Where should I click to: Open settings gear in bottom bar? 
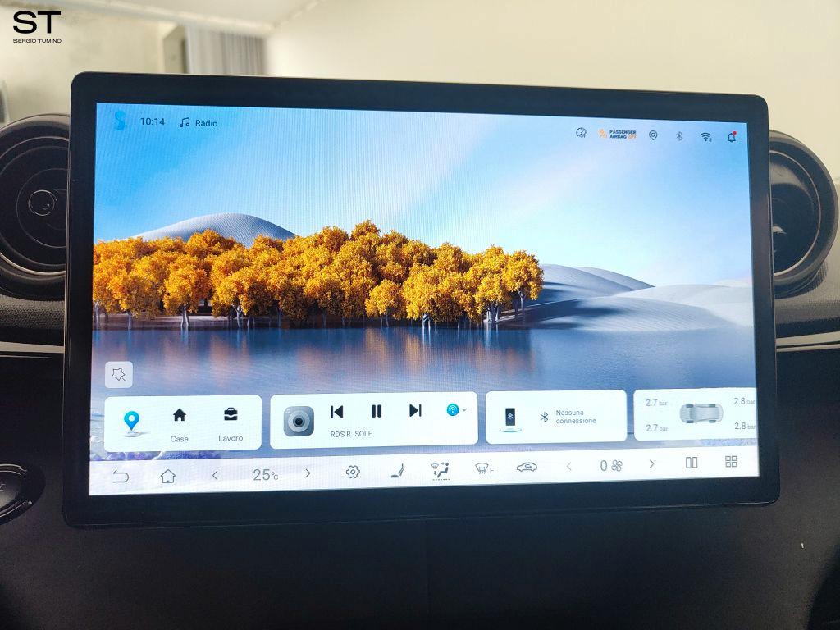pyautogui.click(x=353, y=472)
